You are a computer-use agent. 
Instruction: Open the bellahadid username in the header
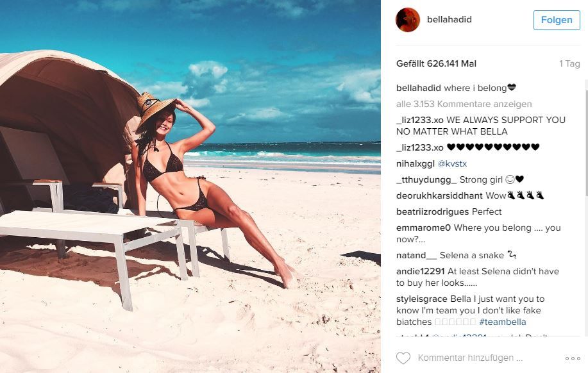[449, 19]
